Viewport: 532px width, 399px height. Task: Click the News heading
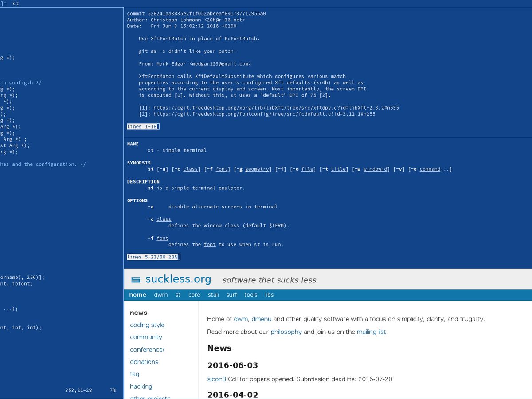point(219,348)
